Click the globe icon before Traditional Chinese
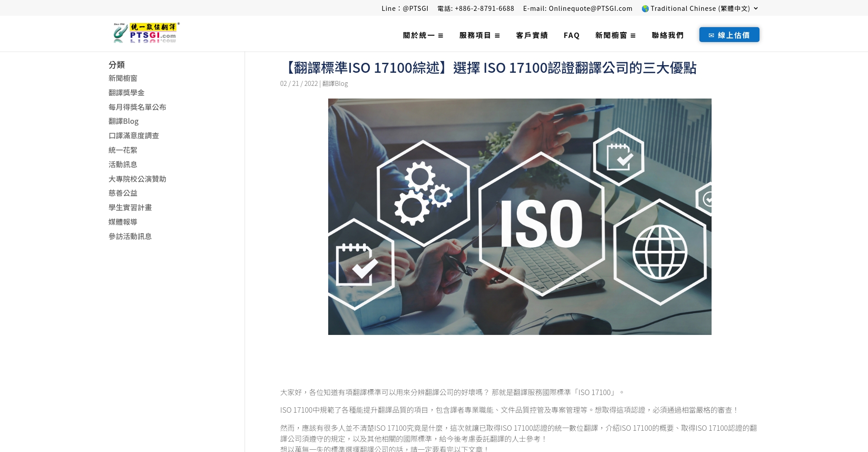 646,8
